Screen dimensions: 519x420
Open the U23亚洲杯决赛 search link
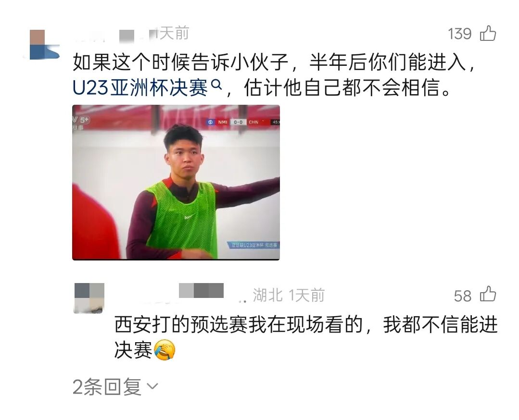(140, 87)
